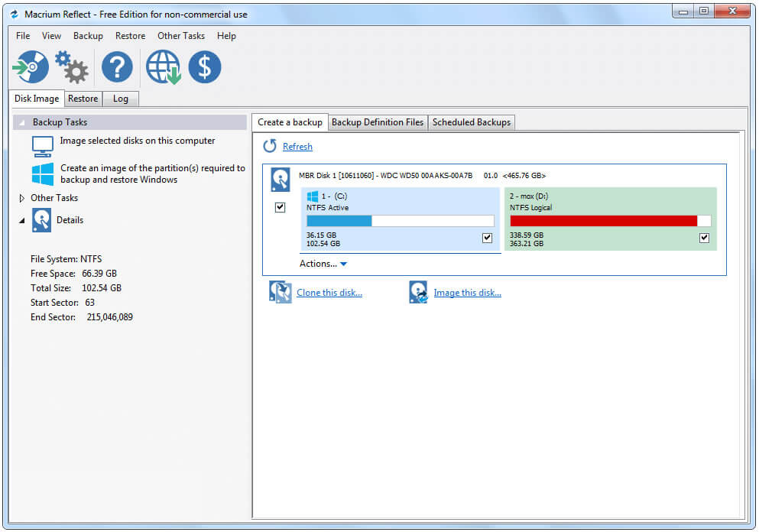Select the Backup Tasks header row

coord(130,122)
